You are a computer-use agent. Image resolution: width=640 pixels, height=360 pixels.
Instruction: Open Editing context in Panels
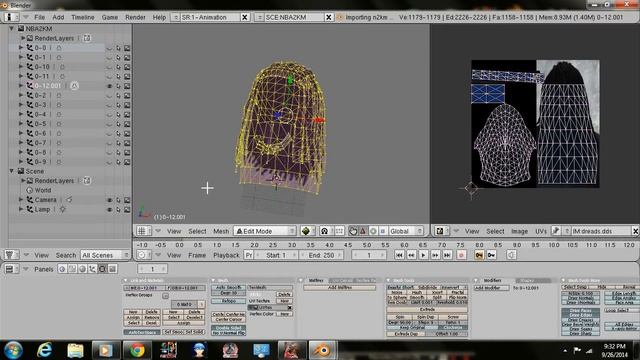[x=102, y=269]
